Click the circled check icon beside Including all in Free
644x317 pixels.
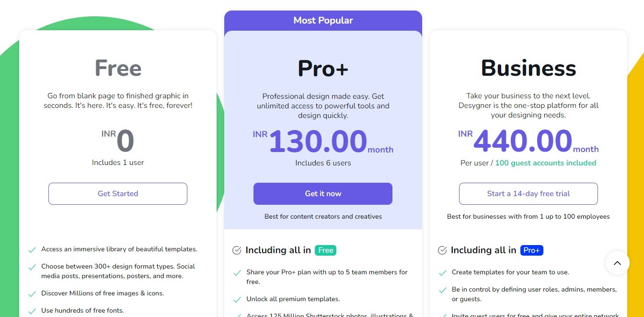coord(237,250)
